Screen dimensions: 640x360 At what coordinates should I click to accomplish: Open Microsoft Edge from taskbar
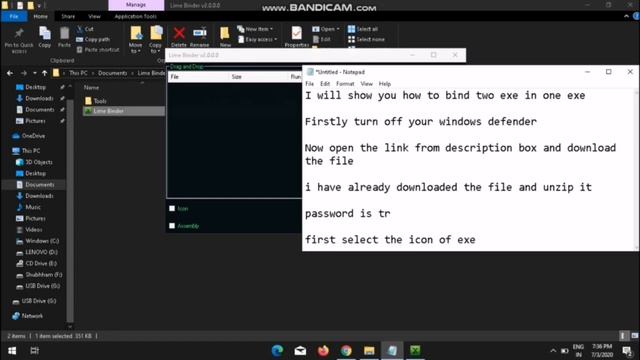tap(278, 351)
